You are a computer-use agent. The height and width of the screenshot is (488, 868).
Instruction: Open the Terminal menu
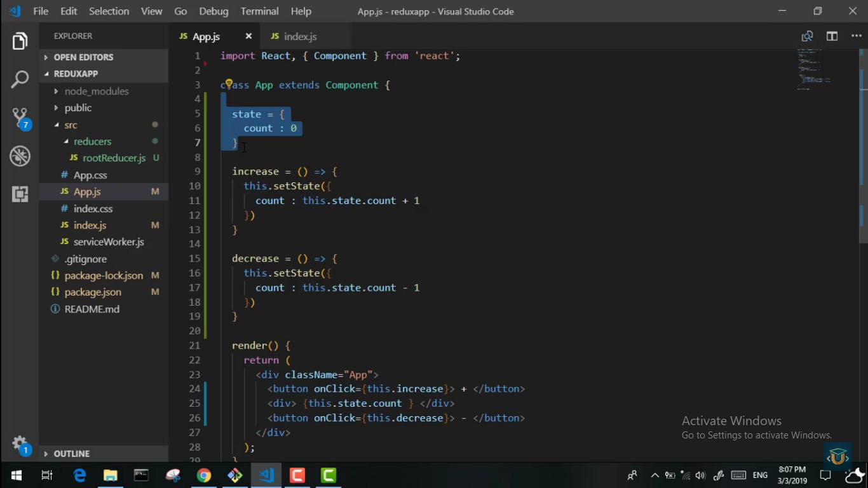coord(259,11)
